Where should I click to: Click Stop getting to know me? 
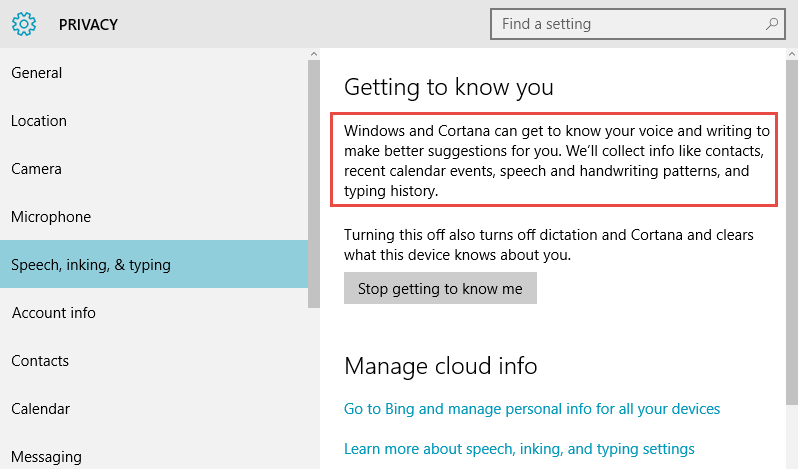[x=440, y=288]
